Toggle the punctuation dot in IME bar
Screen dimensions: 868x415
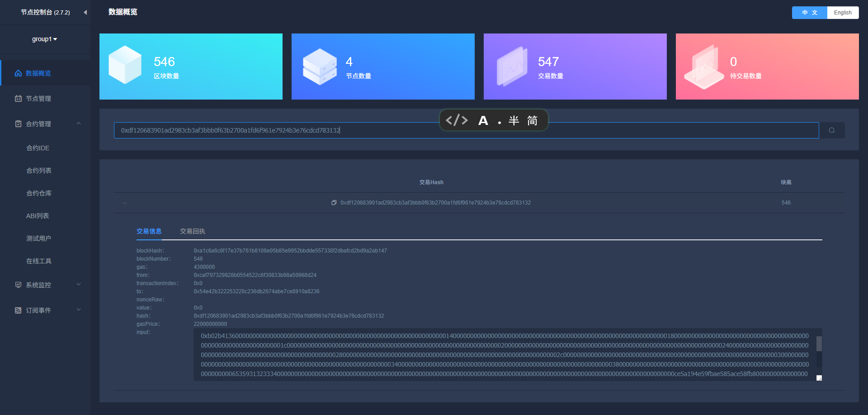click(500, 122)
